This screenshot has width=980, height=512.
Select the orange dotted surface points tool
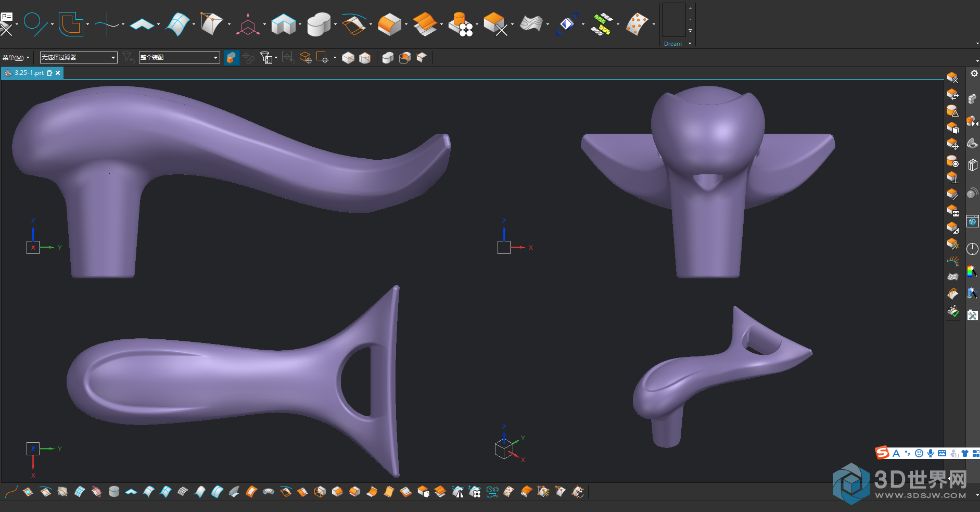(638, 24)
